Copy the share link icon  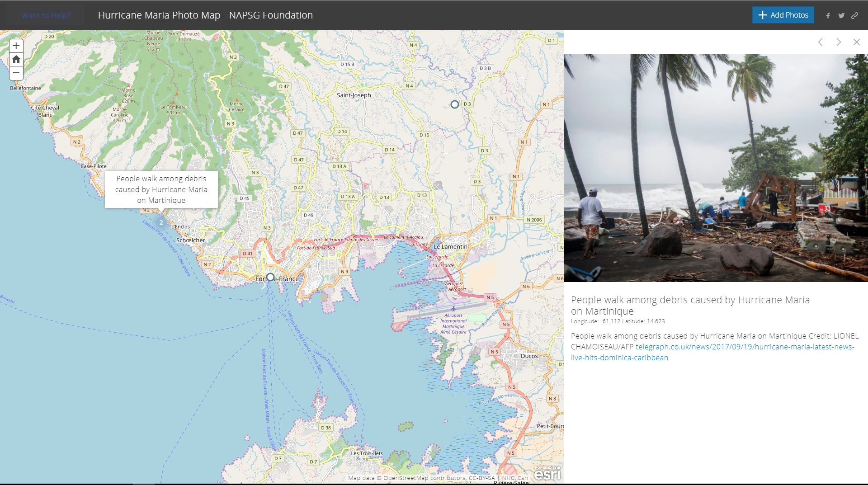tap(854, 15)
